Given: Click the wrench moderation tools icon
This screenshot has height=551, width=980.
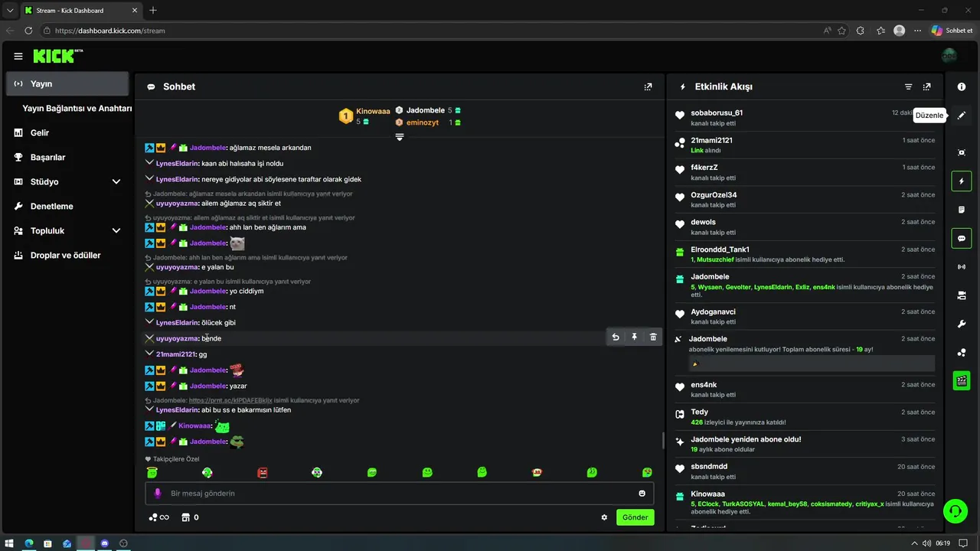Looking at the screenshot, I should click(962, 324).
